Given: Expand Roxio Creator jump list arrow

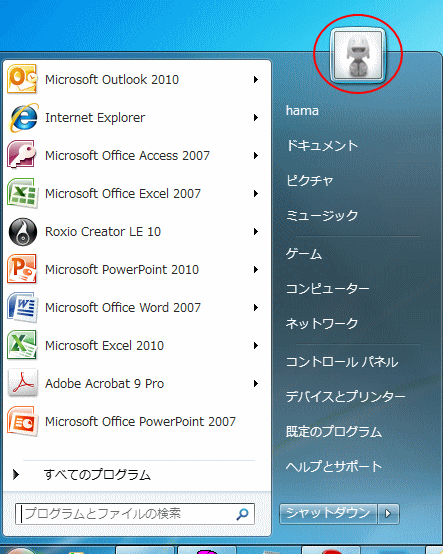Looking at the screenshot, I should point(256,231).
